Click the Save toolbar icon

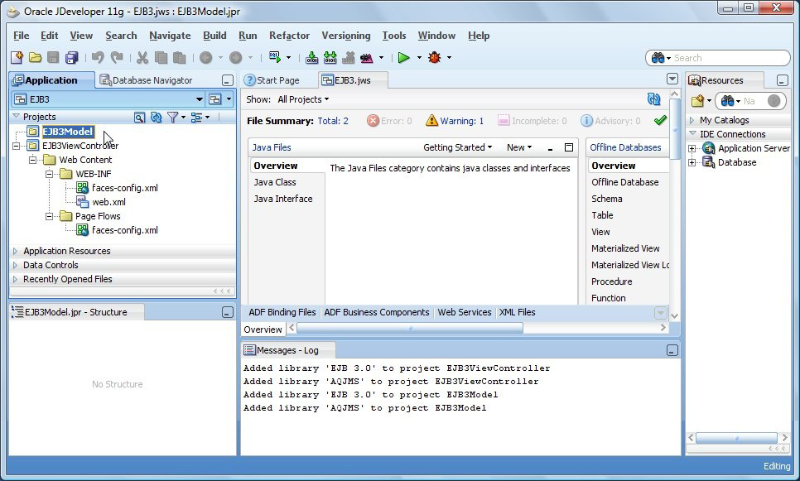53,58
